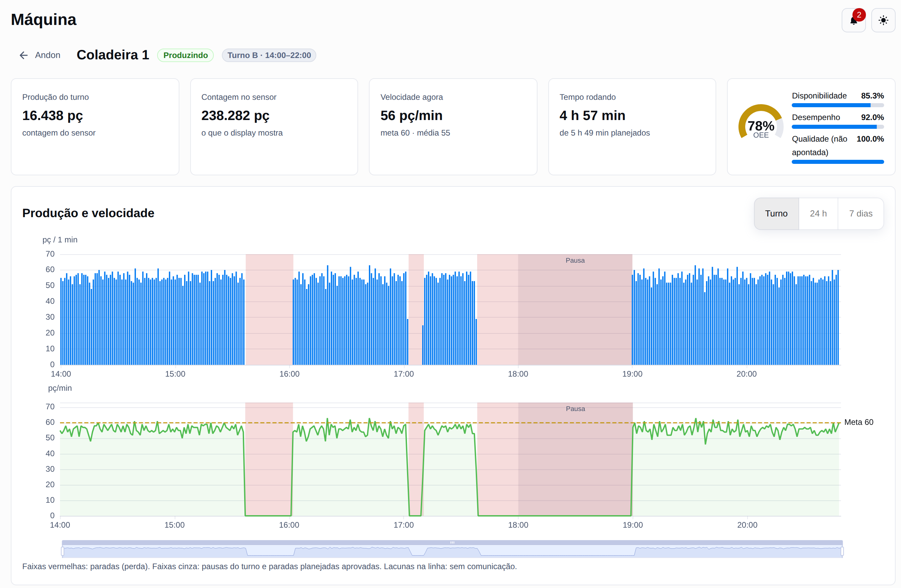Click the Produzindo status badge
Viewport: 901px width, 588px height.
[185, 55]
